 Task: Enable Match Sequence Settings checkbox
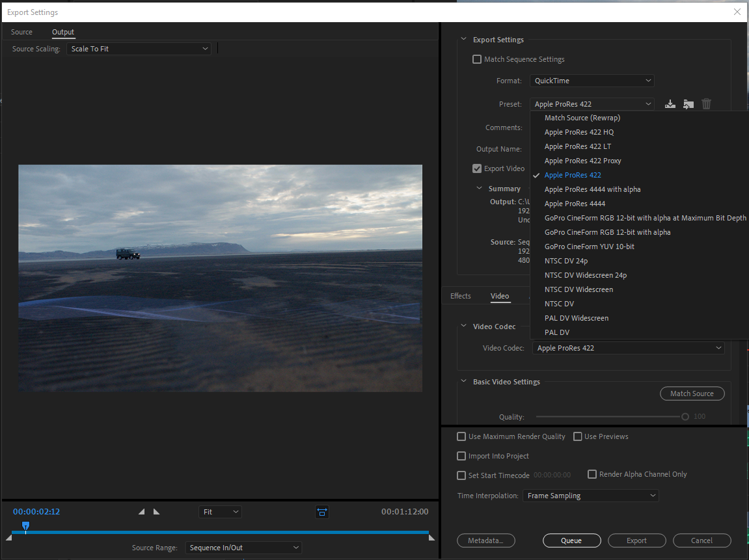tap(477, 59)
